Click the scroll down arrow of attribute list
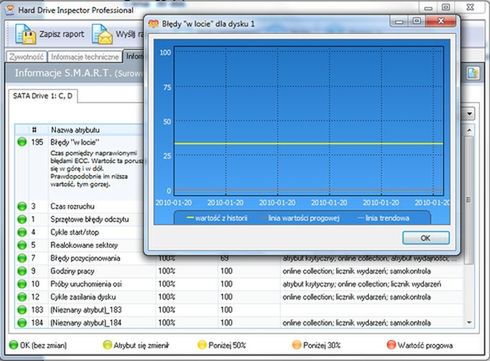 (x=469, y=323)
